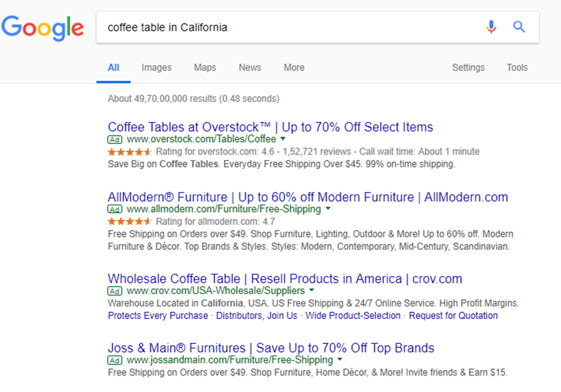Click overstock.com star rating
The height and width of the screenshot is (392, 561).
[130, 152]
